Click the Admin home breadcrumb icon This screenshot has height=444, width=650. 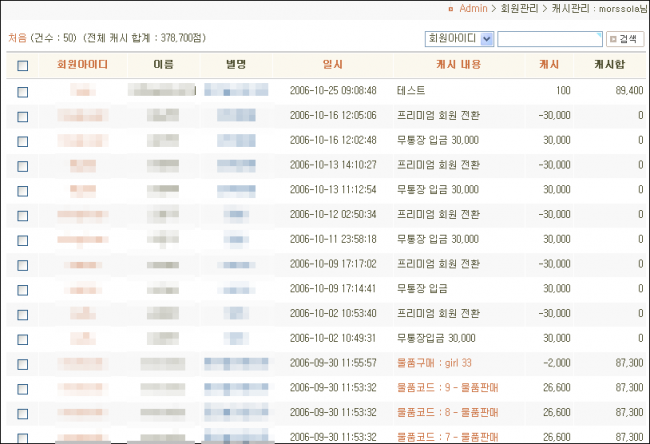(x=450, y=8)
